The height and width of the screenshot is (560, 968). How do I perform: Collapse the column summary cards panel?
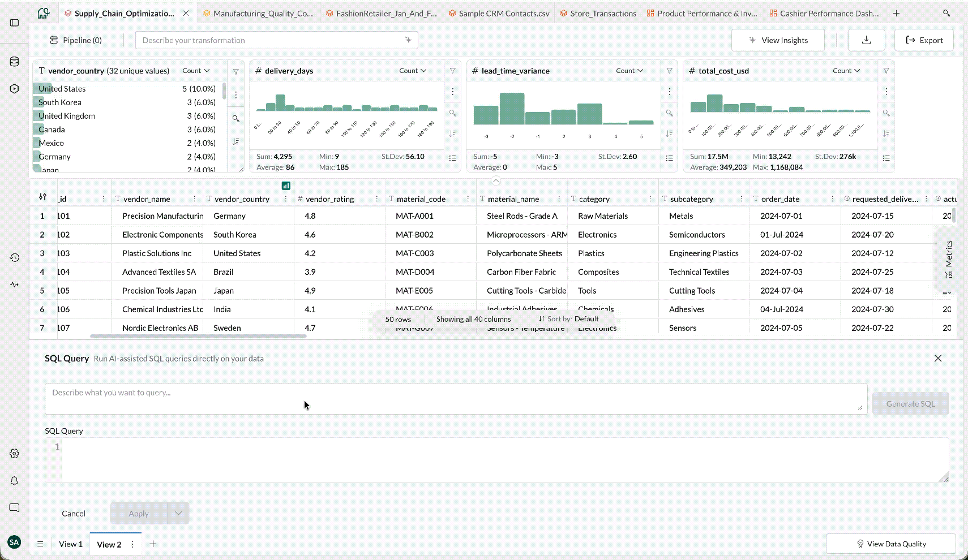click(x=496, y=180)
